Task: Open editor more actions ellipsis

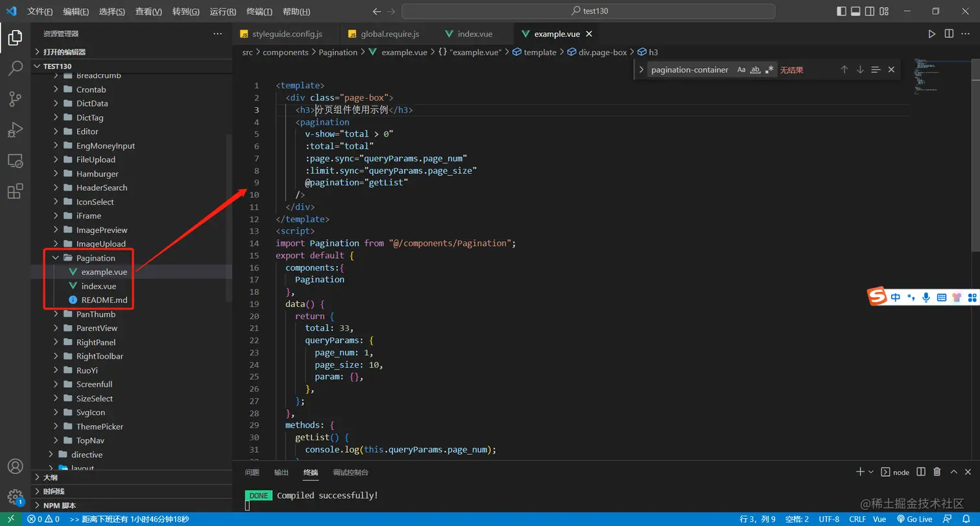Action: (966, 34)
